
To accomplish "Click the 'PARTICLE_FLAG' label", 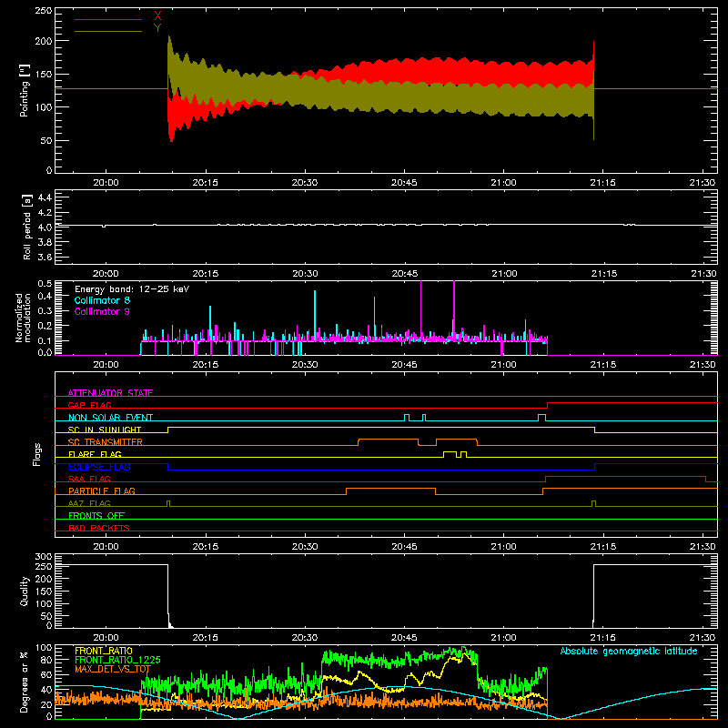I will pos(102,490).
